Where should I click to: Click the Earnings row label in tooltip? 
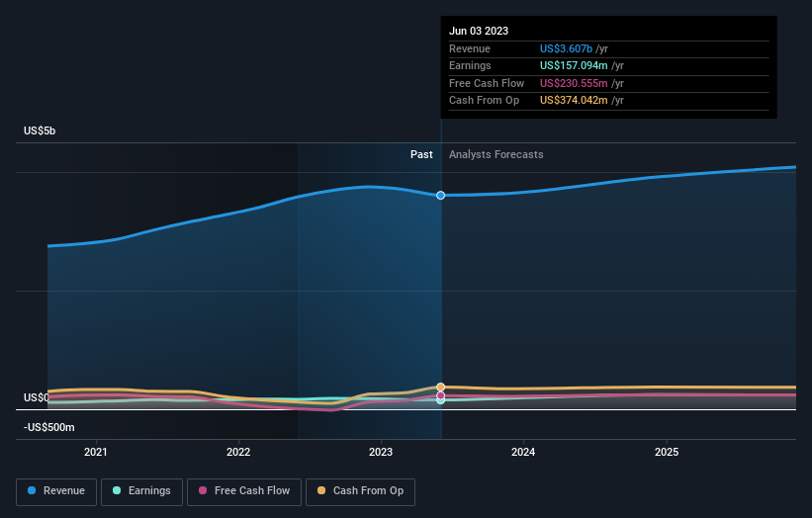click(470, 65)
